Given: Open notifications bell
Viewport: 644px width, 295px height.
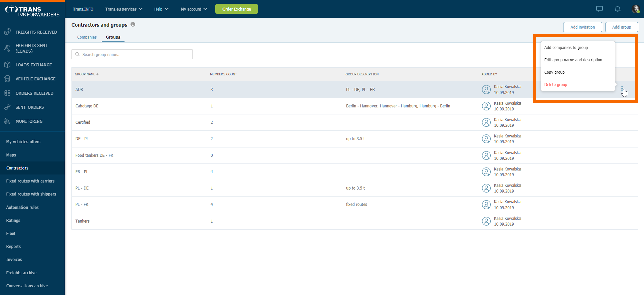Looking at the screenshot, I should point(617,9).
